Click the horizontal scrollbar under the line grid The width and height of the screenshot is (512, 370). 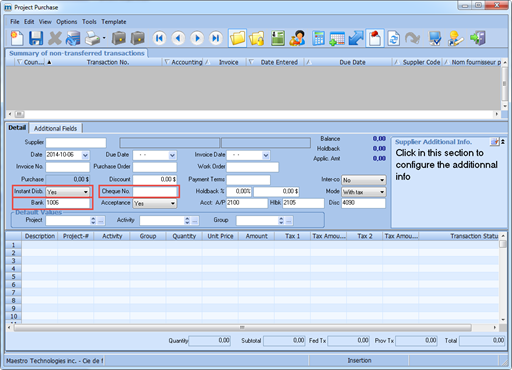(243, 328)
